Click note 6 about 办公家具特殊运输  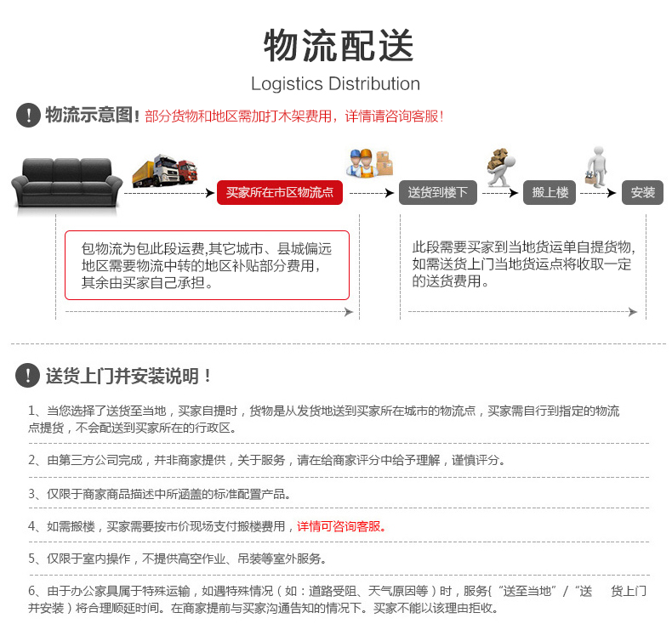click(338, 599)
